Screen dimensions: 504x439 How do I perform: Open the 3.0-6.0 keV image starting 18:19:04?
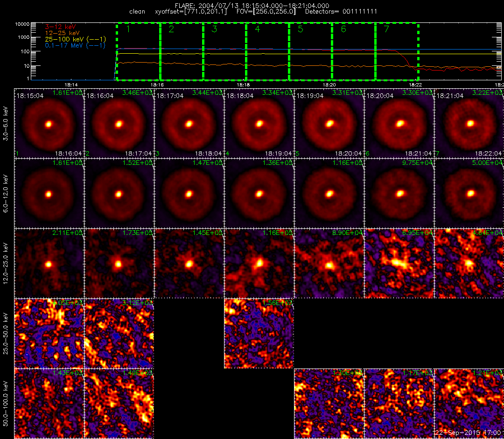point(329,124)
